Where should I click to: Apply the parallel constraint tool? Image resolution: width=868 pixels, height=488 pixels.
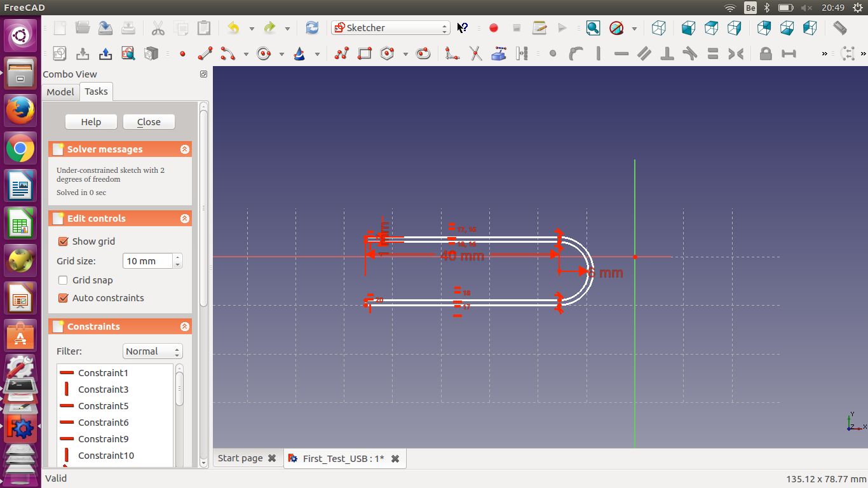[x=644, y=54]
